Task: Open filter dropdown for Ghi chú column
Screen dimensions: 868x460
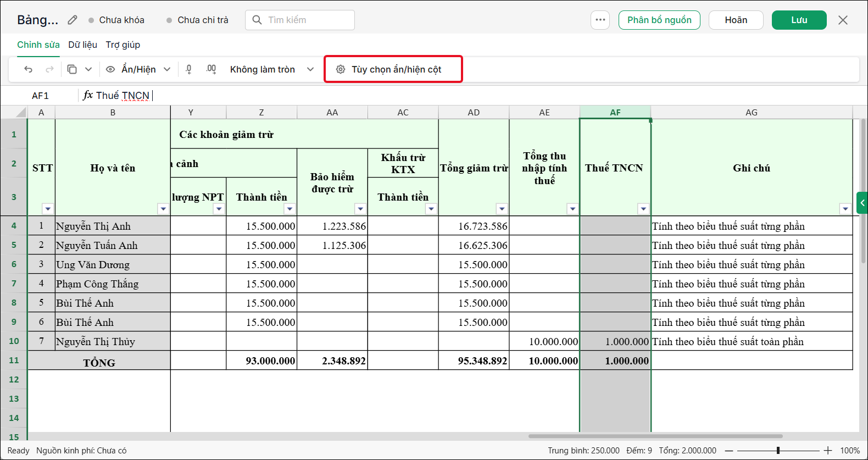Action: point(845,209)
